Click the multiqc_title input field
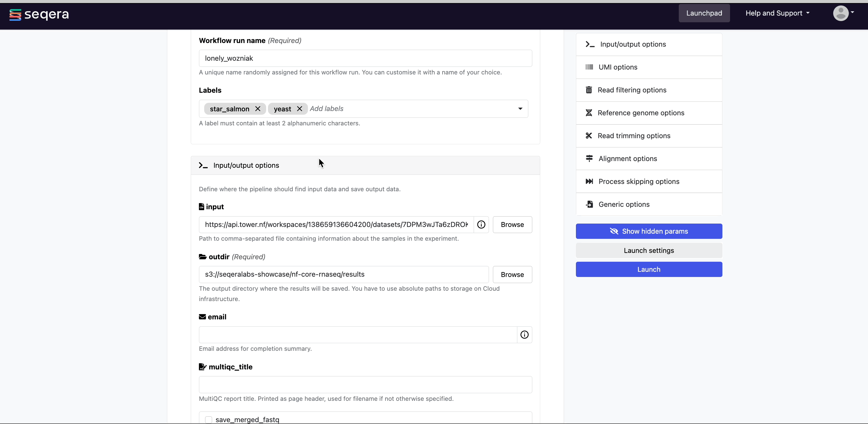The image size is (868, 424). point(365,384)
